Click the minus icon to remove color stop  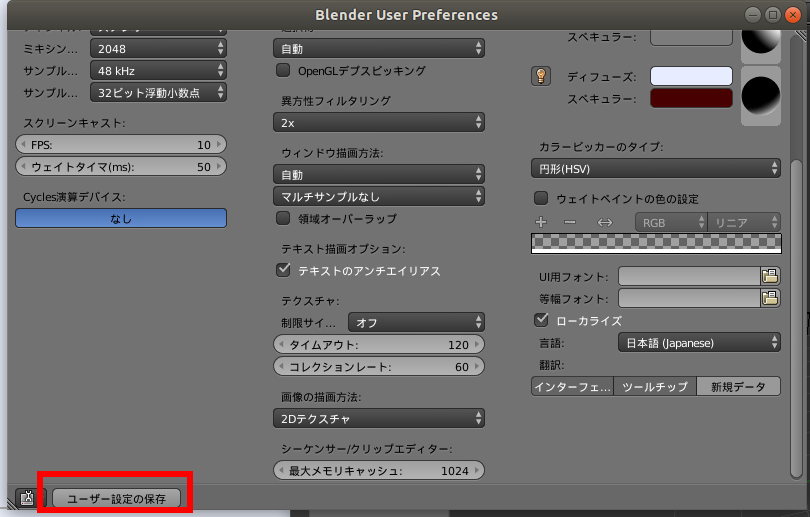click(570, 222)
